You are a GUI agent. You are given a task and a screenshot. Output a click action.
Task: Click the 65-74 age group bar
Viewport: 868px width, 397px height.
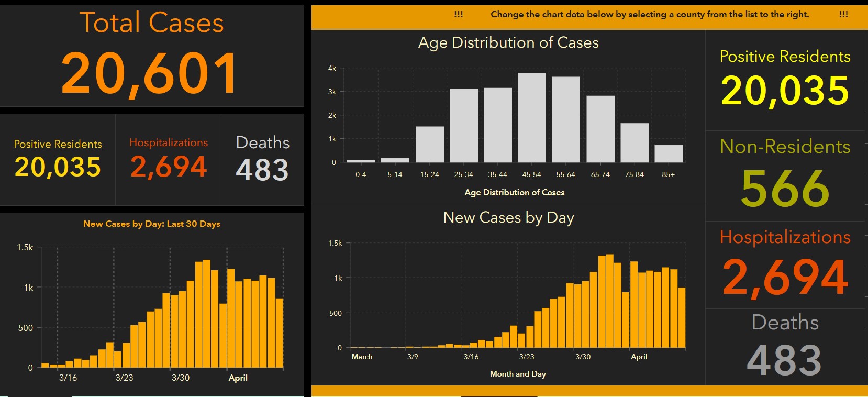point(600,129)
